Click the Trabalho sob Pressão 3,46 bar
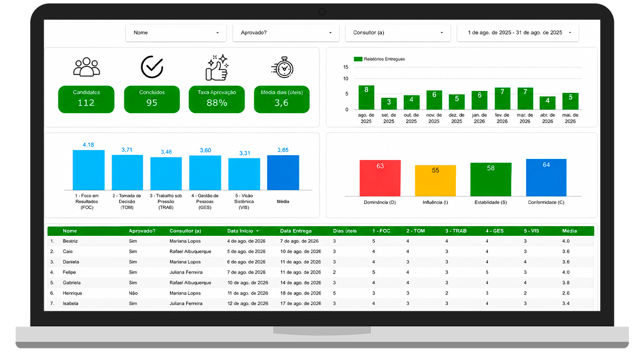The height and width of the screenshot is (362, 644). tap(166, 173)
